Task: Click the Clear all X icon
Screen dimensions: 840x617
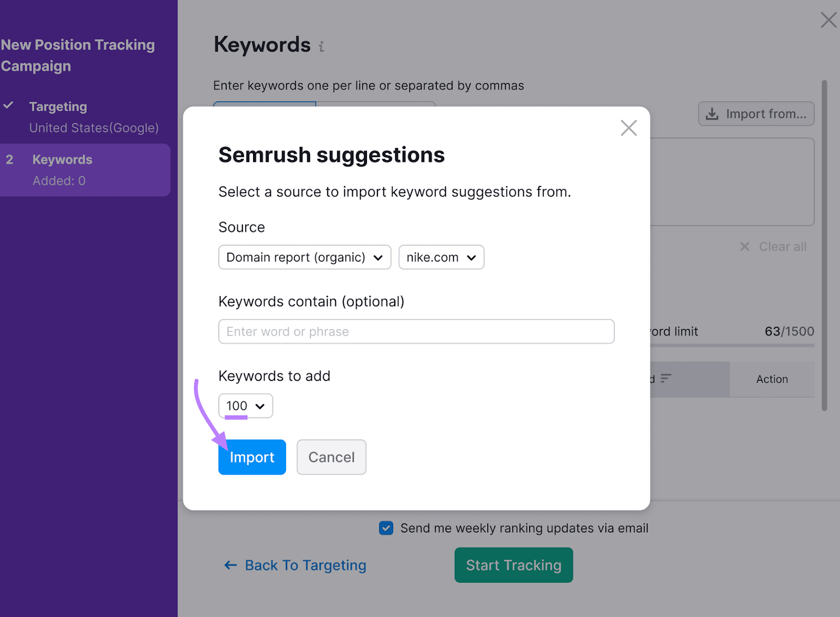Action: tap(744, 247)
